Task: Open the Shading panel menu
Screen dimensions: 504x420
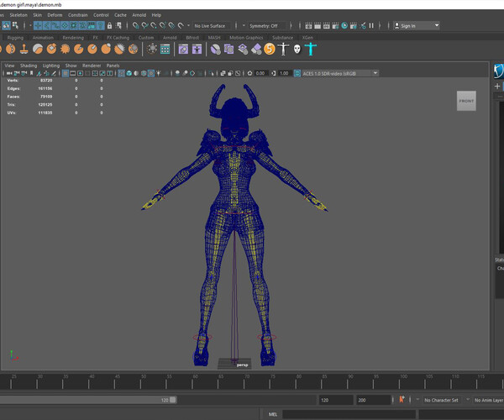Action: 29,66
